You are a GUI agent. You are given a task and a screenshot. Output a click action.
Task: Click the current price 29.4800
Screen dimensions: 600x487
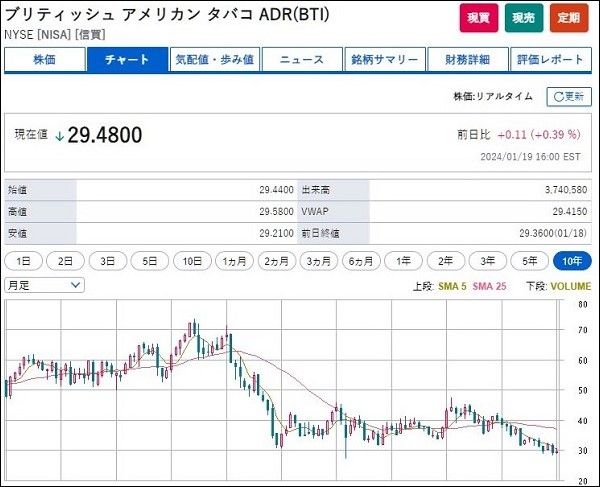coord(105,135)
